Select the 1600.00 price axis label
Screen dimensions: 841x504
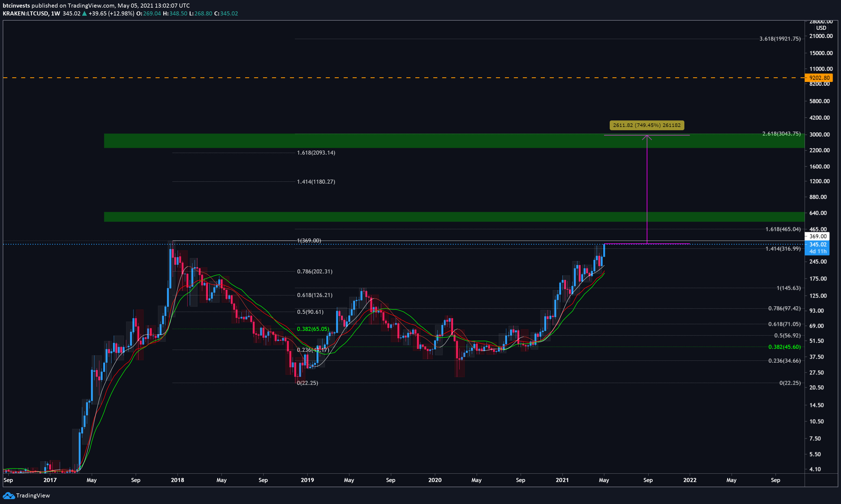coord(820,167)
